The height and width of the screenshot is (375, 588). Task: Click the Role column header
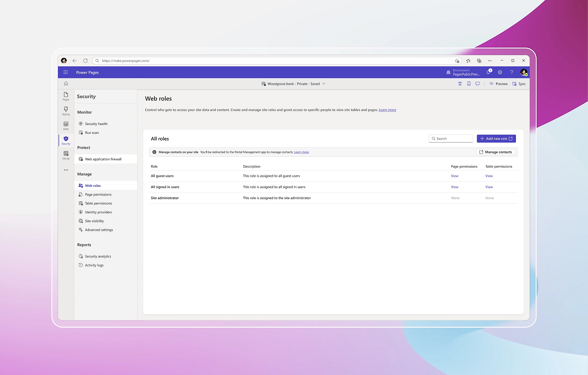(x=154, y=166)
